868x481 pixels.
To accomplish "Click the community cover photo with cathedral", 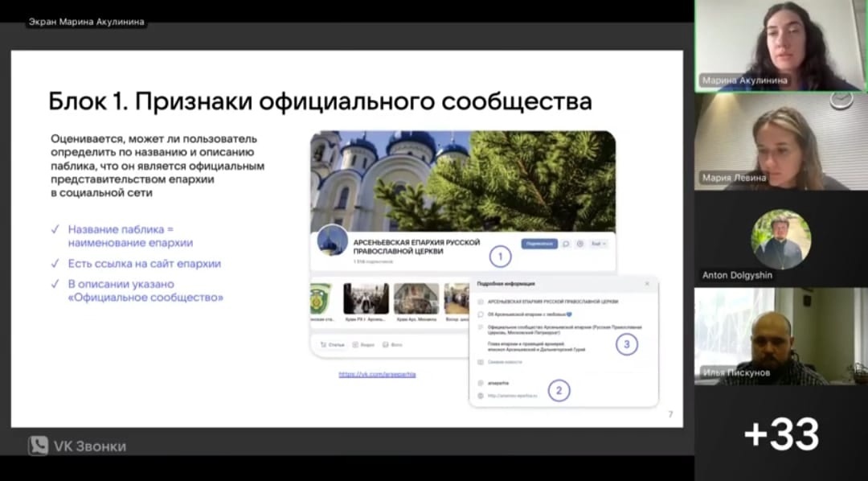I will (463, 181).
